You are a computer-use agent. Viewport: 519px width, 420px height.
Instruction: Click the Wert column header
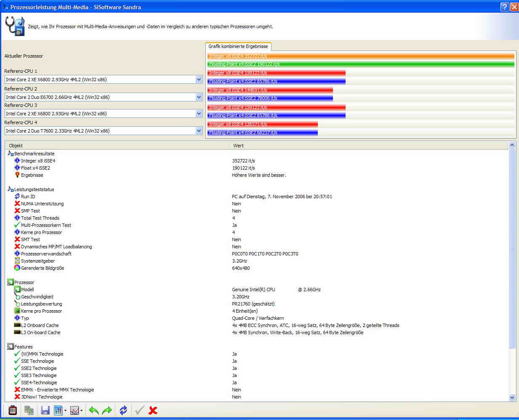369,146
